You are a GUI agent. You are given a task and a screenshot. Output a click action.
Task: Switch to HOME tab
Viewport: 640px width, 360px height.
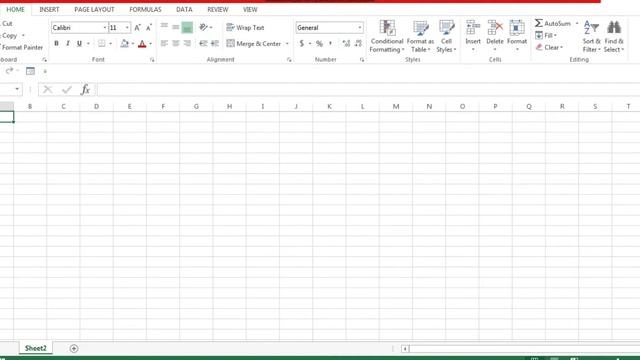coord(16,9)
